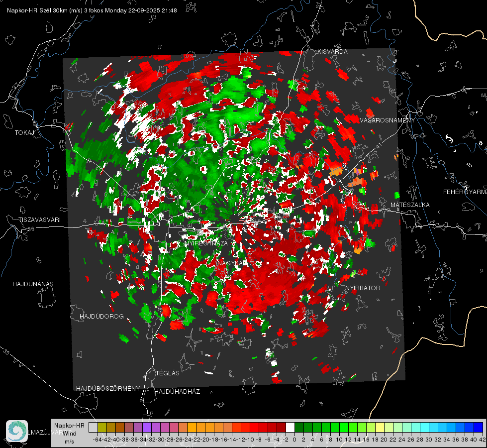Click the legend value label 42
The width and height of the screenshot is (487, 448).
tap(483, 440)
